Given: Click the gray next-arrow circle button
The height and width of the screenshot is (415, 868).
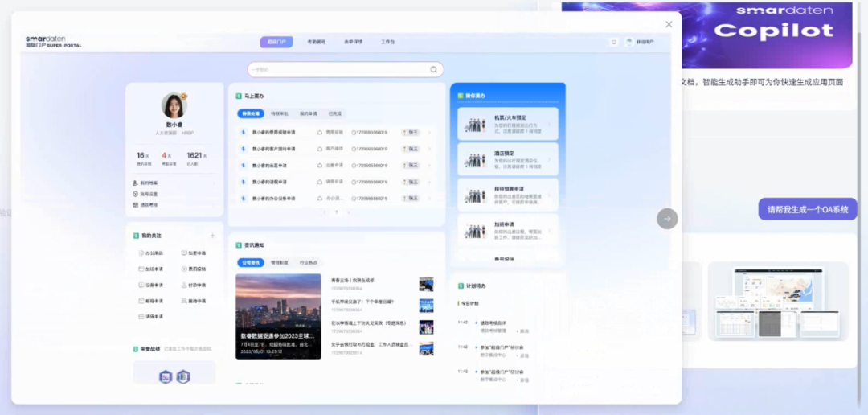Looking at the screenshot, I should coord(667,218).
